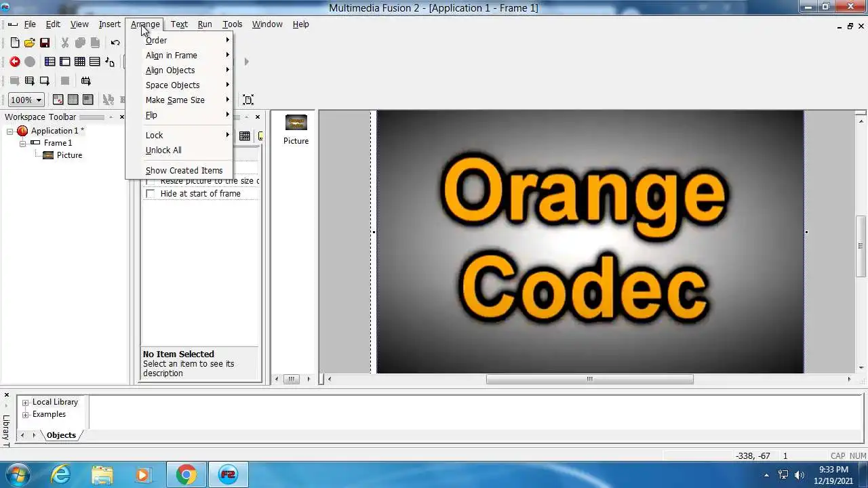Click the Cut scissors icon

[x=65, y=43]
